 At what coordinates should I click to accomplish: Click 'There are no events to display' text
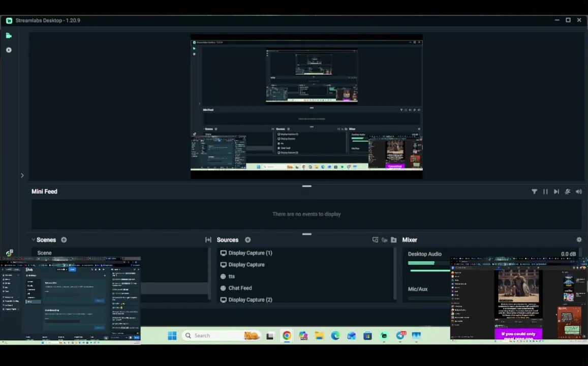[306, 214]
